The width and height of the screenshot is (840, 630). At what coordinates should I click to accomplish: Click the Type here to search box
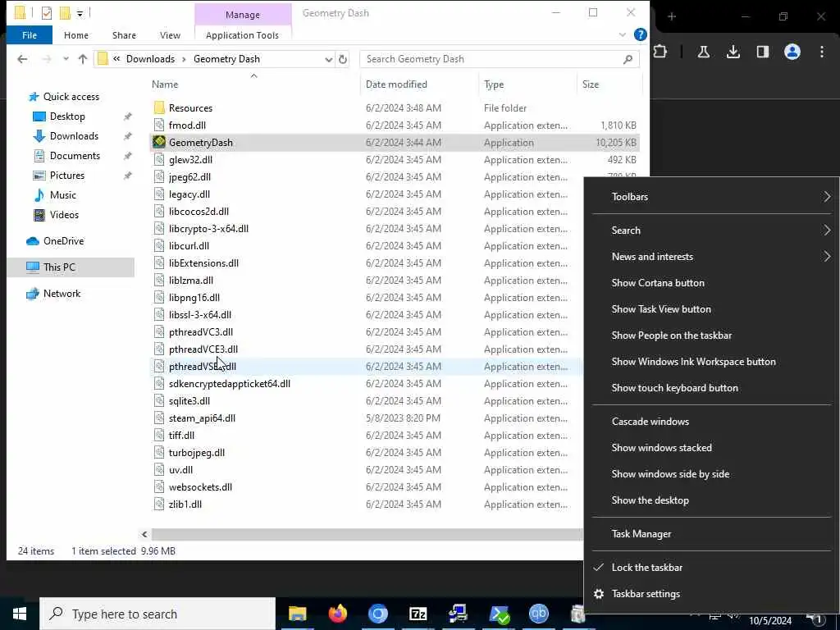point(157,614)
